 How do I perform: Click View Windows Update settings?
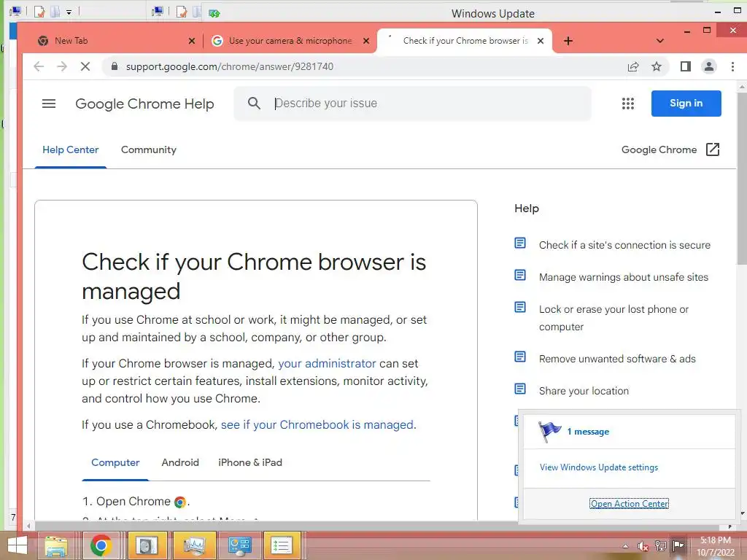click(599, 467)
